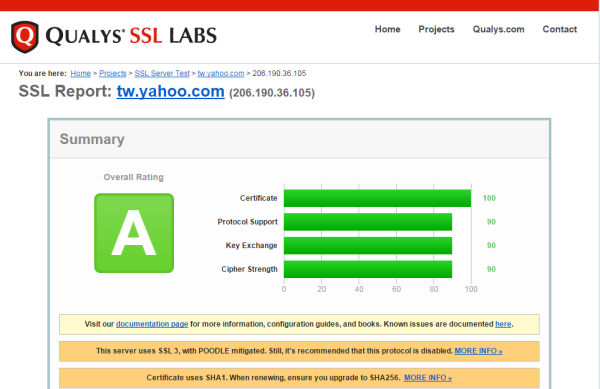Viewport: 600px width, 389px height.
Task: Click the Key Exchange score bar
Action: [x=368, y=246]
